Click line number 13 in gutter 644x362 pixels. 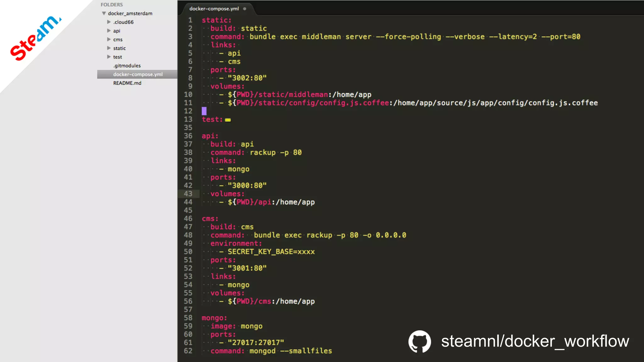pos(188,119)
